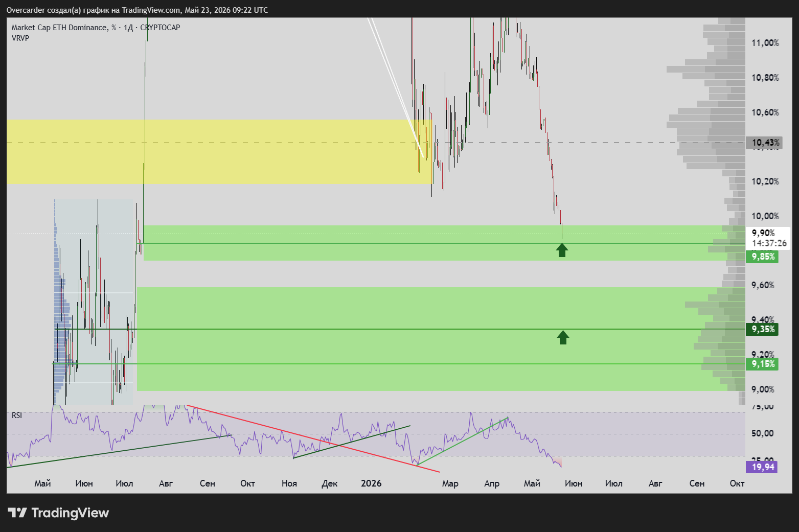
Task: Click the 9,90% current price label
Action: (x=763, y=233)
